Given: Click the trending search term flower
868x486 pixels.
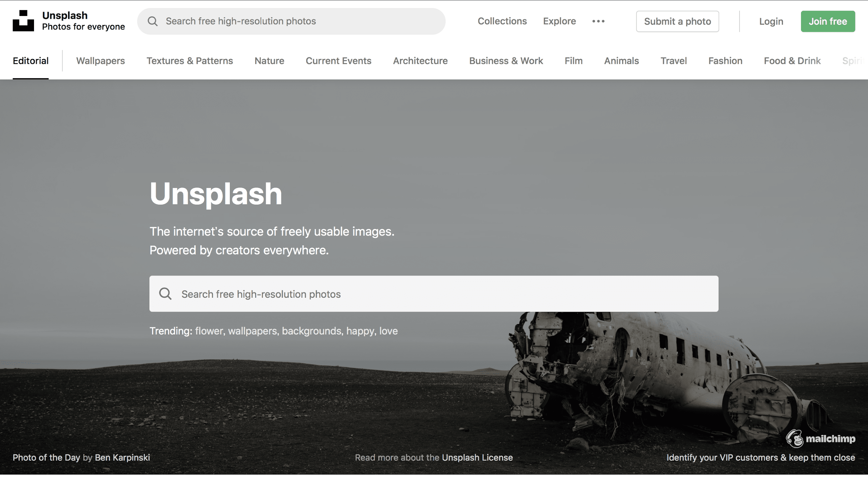Looking at the screenshot, I should coord(209,330).
